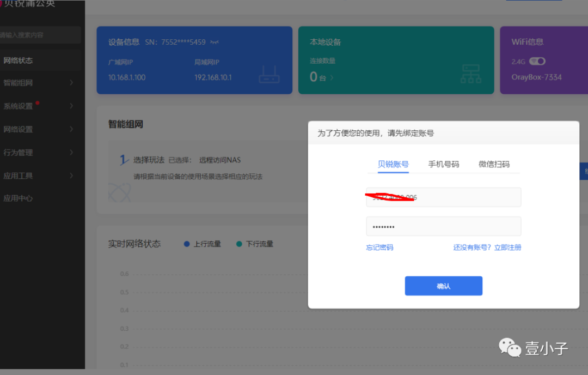Viewport: 588px width, 375px height.
Task: Switch to the 贝锐账号 login tab
Action: coord(393,164)
